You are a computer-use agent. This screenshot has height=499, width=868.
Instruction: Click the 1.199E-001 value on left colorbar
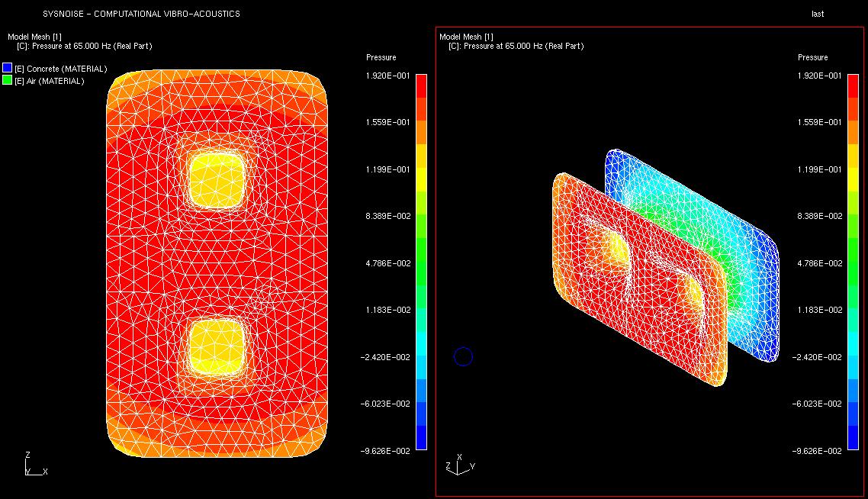387,169
